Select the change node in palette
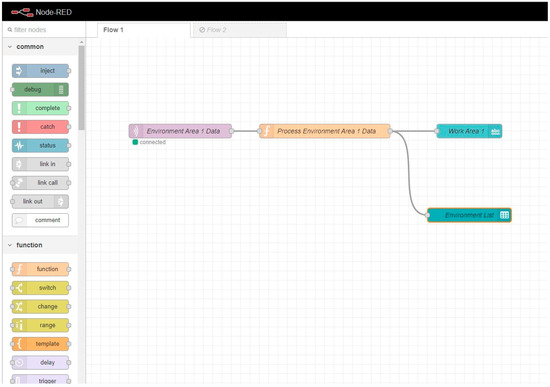Viewport: 550px width, 387px height. pyautogui.click(x=40, y=306)
